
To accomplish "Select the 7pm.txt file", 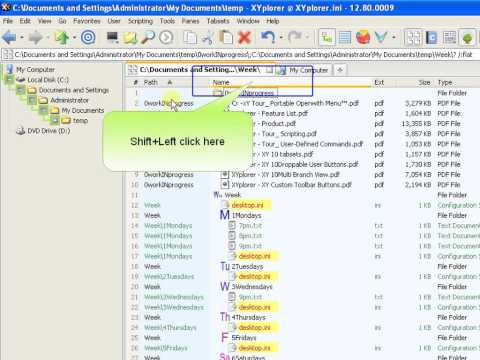I will coord(250,226).
